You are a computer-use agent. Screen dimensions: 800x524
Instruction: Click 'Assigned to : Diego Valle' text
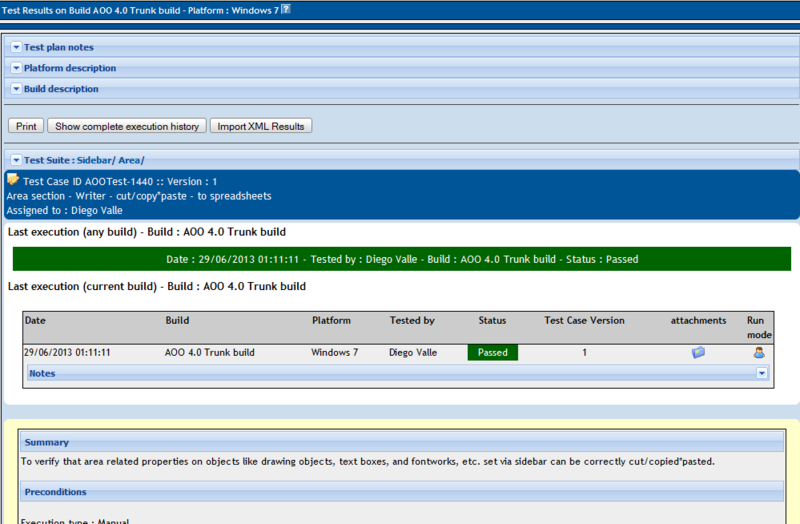point(64,210)
